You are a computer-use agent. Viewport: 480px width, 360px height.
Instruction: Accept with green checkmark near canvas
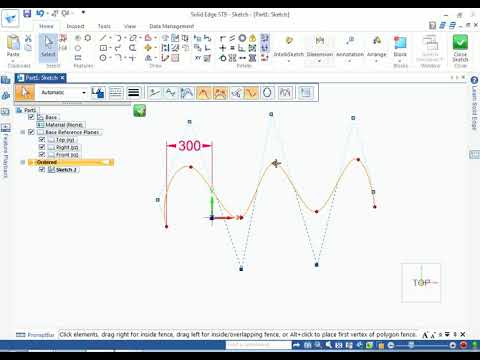(x=140, y=111)
